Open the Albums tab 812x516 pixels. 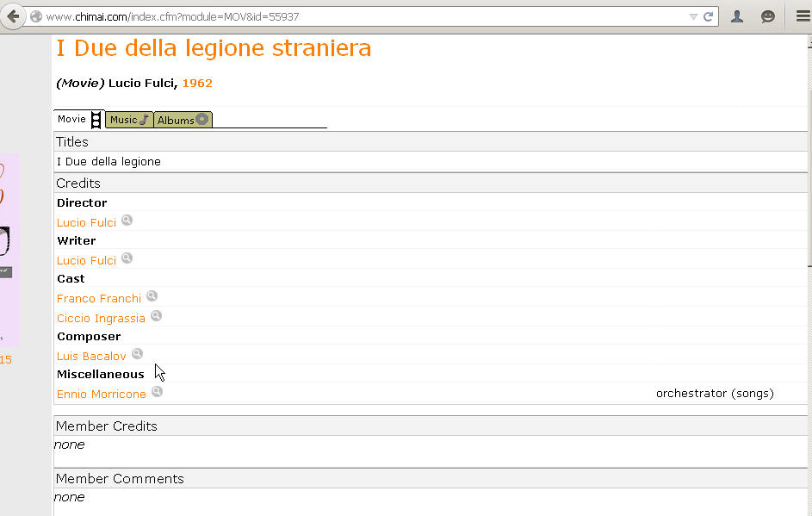tap(183, 120)
